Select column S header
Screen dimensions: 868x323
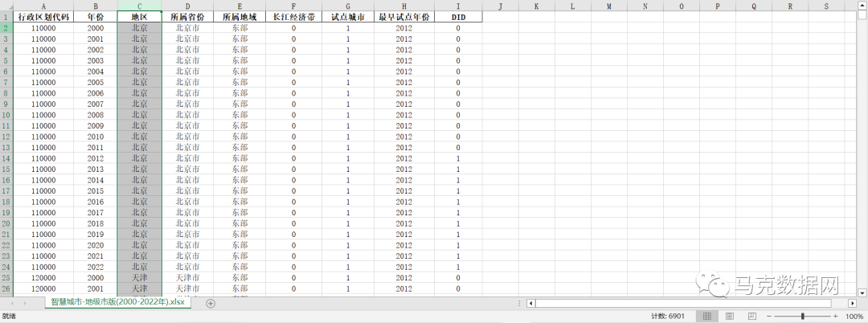(x=826, y=6)
